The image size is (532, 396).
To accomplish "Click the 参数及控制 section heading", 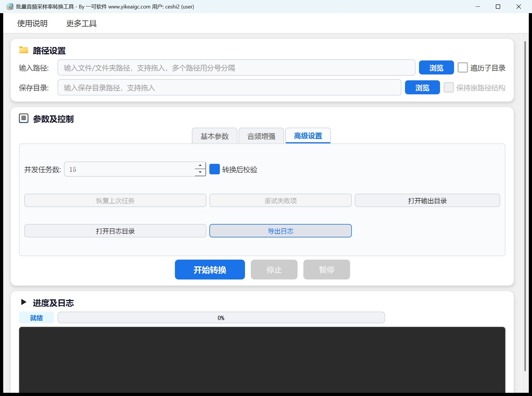I will [x=53, y=119].
